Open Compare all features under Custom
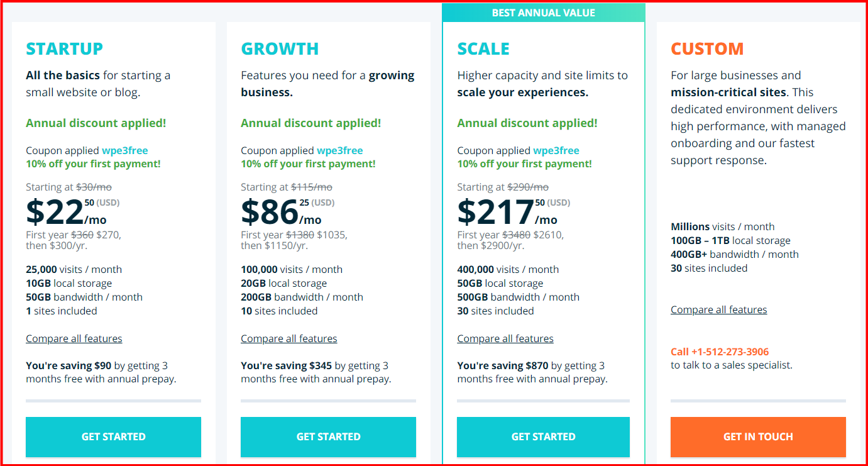The image size is (868, 466). [718, 309]
